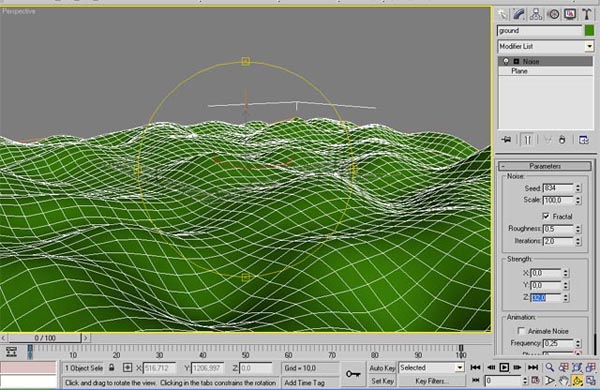This screenshot has height=390, width=600.
Task: Click the Pin Stack icon
Action: [506, 140]
